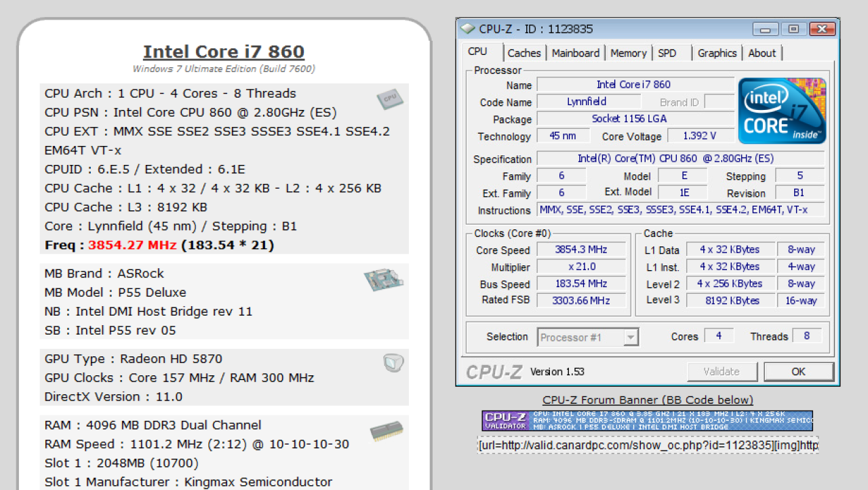Minimize the CPU-Z window
Screen dimensions: 868x490
pos(766,29)
